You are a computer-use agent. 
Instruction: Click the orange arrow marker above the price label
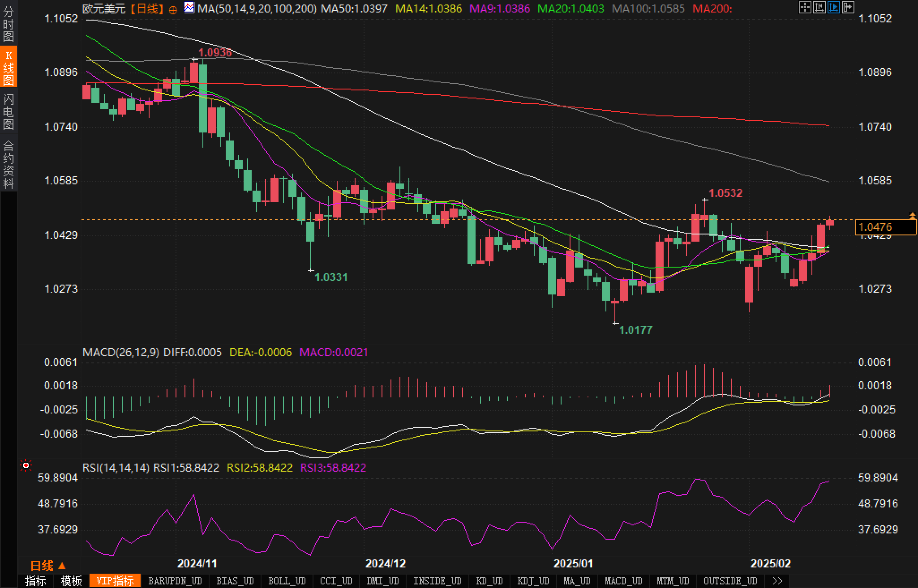[912, 216]
